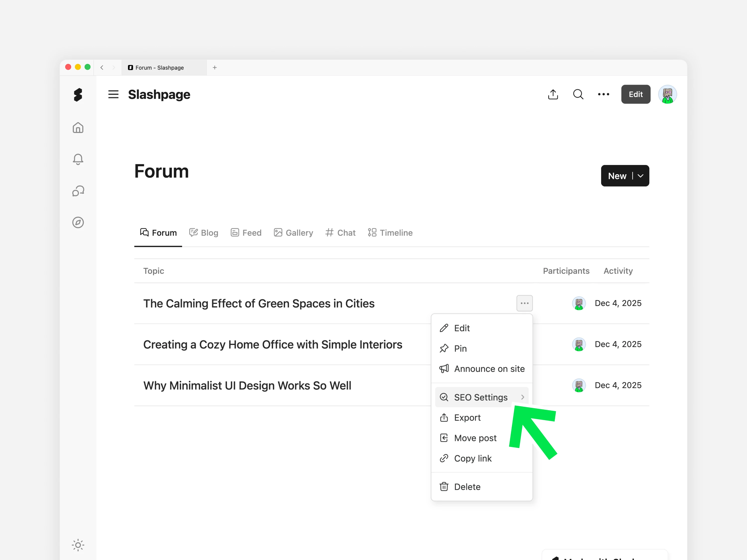Open the Home icon in sidebar
Screen dimensions: 747x560
click(78, 128)
